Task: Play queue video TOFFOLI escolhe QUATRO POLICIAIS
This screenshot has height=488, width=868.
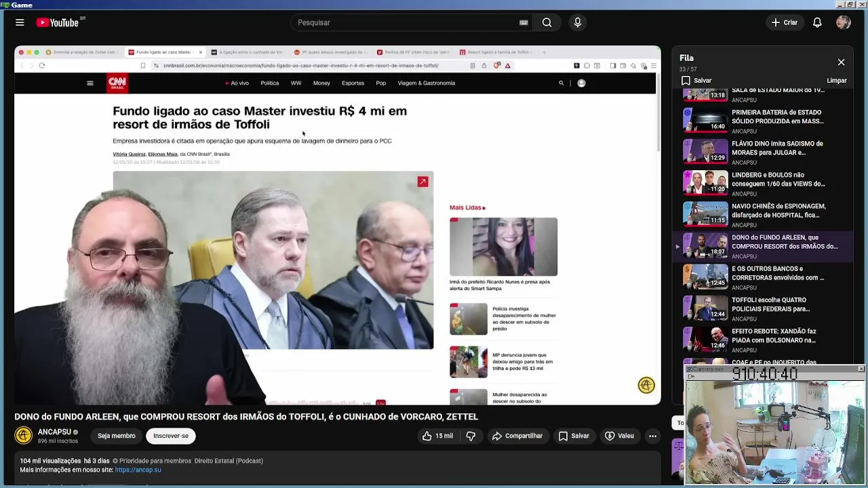Action: [763, 308]
